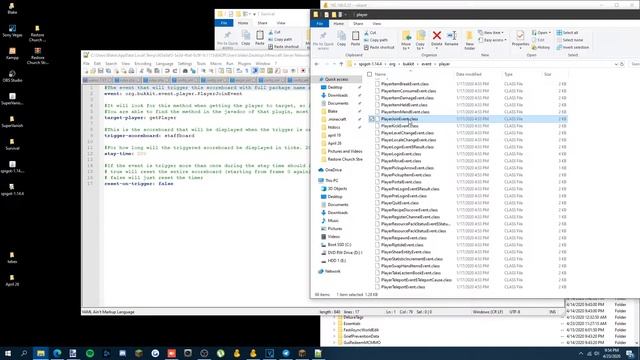Sort files by the Date modified column
This screenshot has height=360, width=640.
coord(469,74)
